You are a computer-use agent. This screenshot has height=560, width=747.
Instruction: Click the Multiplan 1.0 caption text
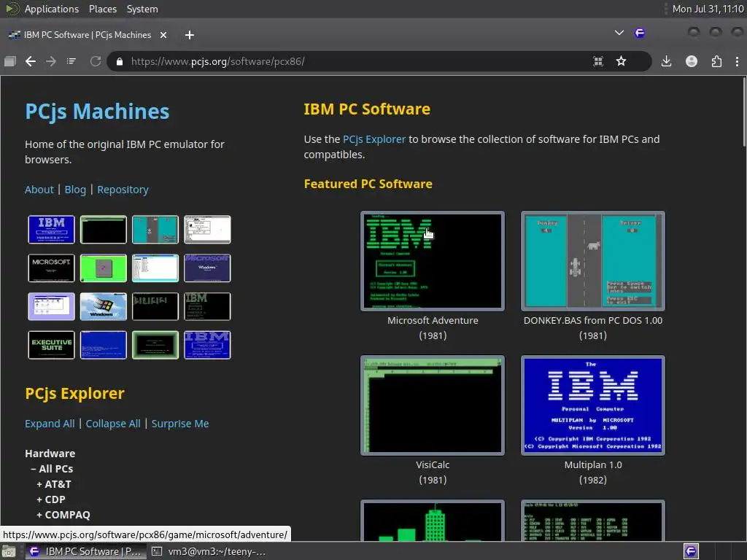(x=592, y=464)
